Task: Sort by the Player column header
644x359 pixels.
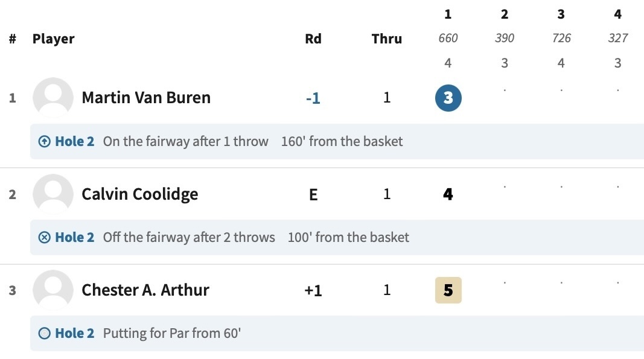Action: (x=53, y=39)
